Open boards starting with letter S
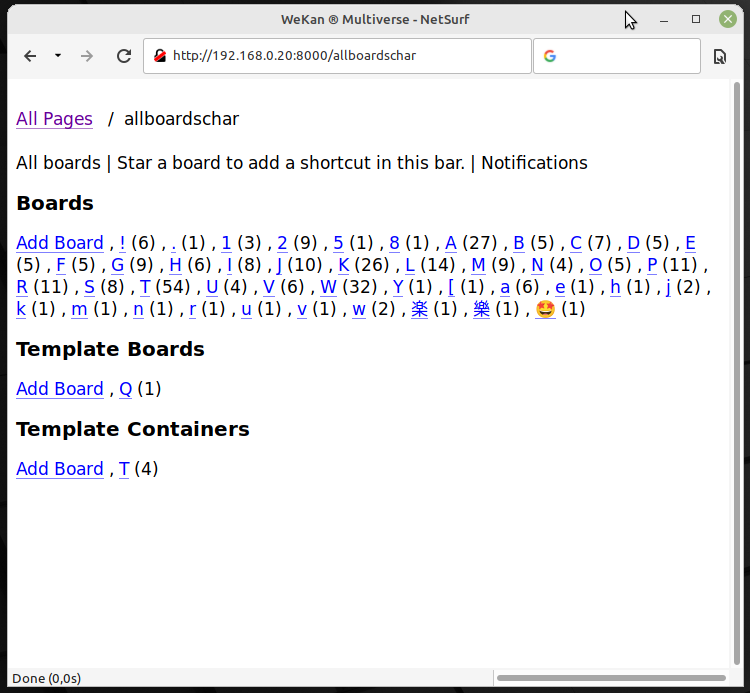750x693 pixels. click(89, 287)
